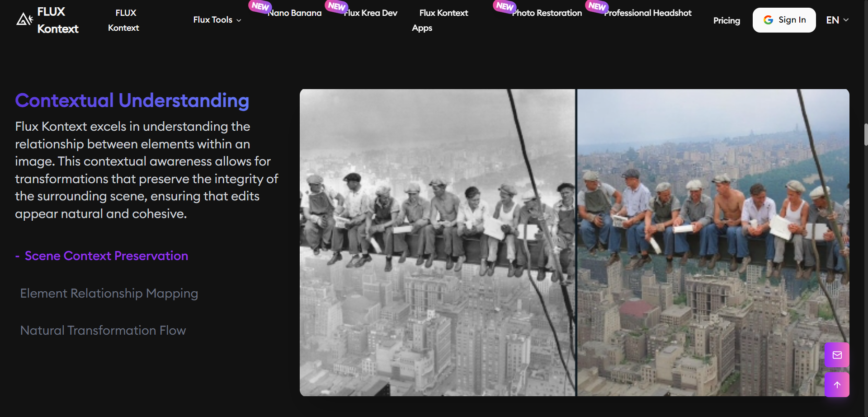
Task: Open Flux Kontext Apps nav item
Action: point(440,20)
